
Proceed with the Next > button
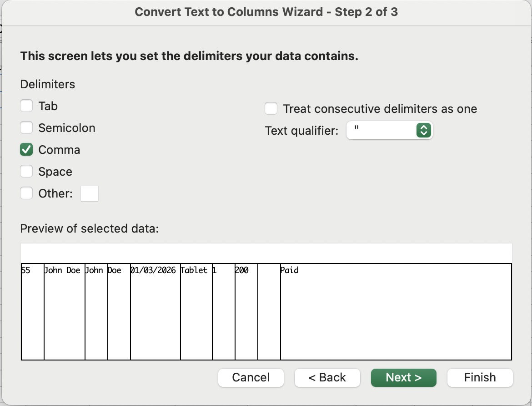(x=403, y=377)
